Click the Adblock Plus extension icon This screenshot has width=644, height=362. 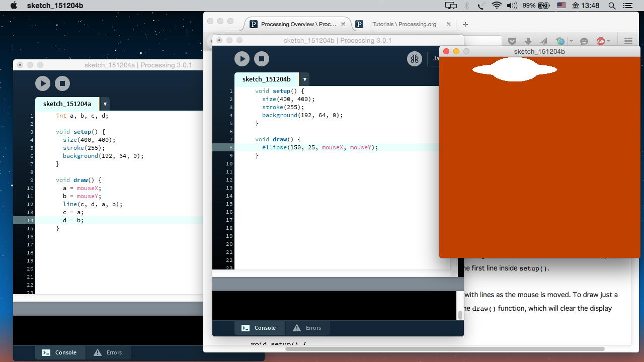(x=600, y=41)
